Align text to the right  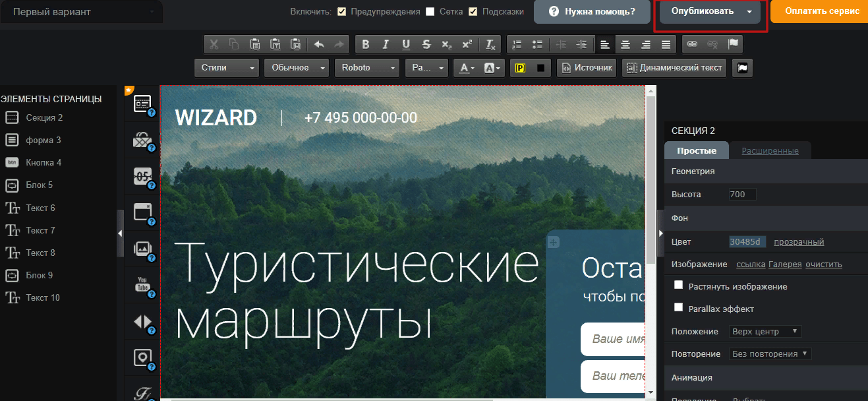tap(646, 44)
